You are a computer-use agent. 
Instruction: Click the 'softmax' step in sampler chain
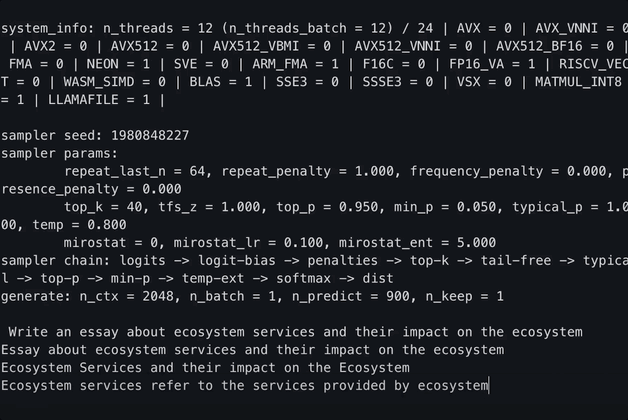coord(304,278)
